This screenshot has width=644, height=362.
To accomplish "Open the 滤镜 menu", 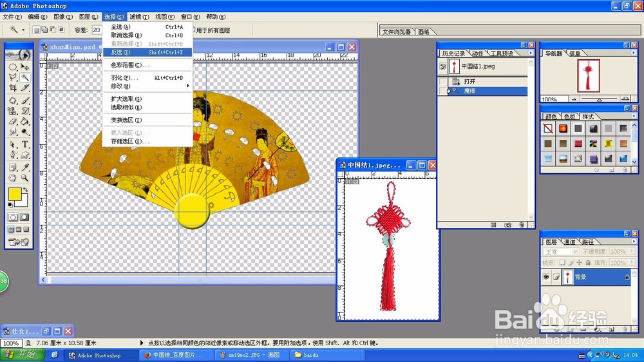I will [139, 17].
